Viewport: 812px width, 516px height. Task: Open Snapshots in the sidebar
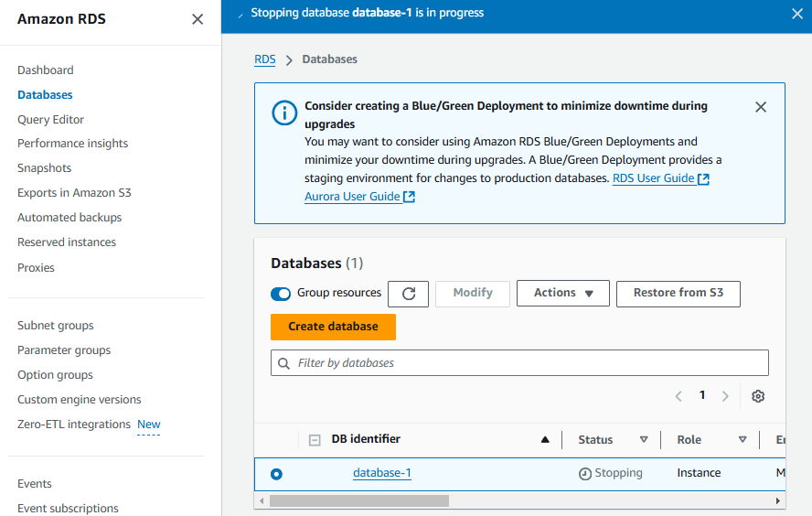44,168
